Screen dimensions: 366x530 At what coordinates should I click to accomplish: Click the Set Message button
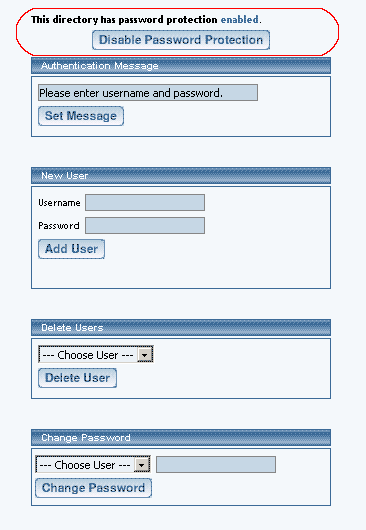[81, 116]
